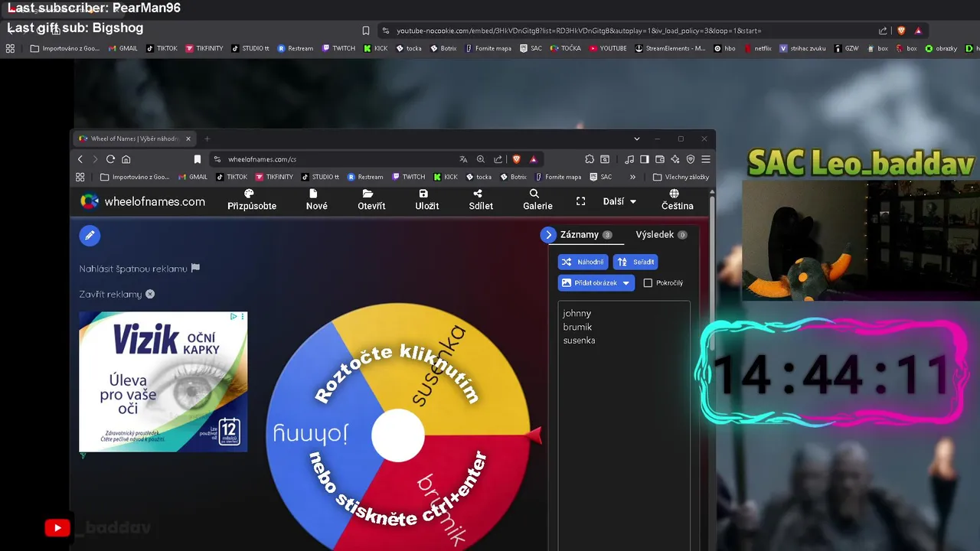
Task: Open Importováno z Goo... folder in inner bar
Action: [x=135, y=177]
